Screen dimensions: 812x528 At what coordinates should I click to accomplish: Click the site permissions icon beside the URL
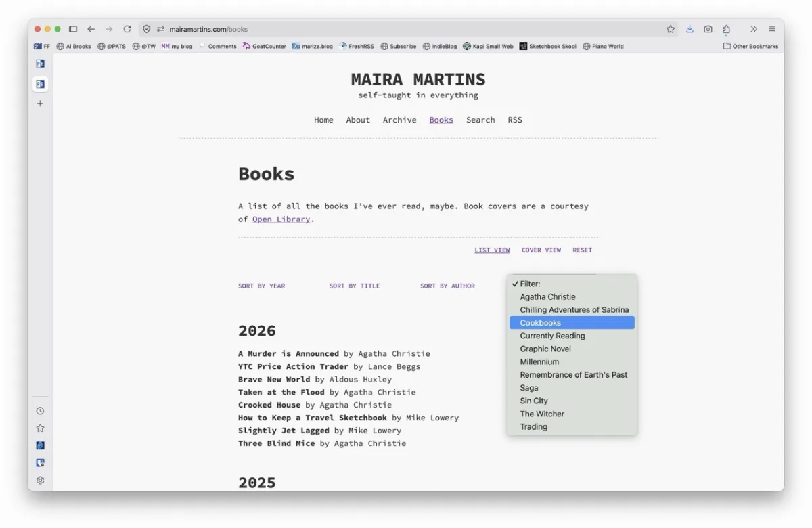[x=160, y=29]
